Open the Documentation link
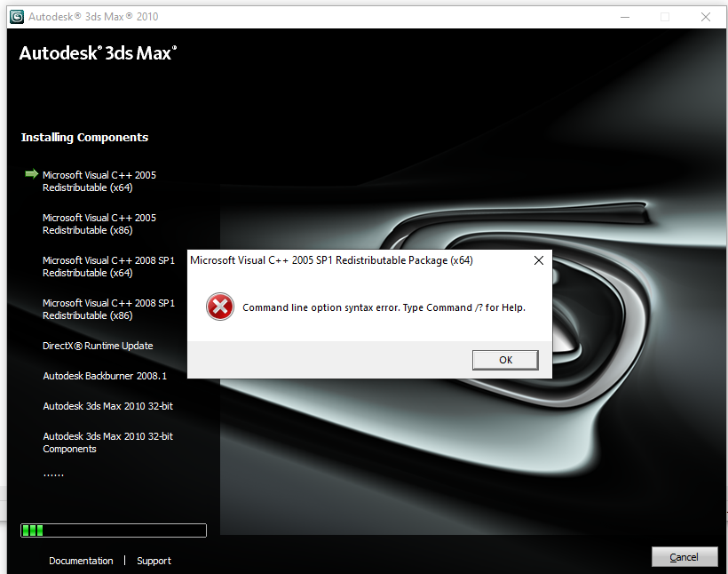This screenshot has width=728, height=574. (81, 561)
